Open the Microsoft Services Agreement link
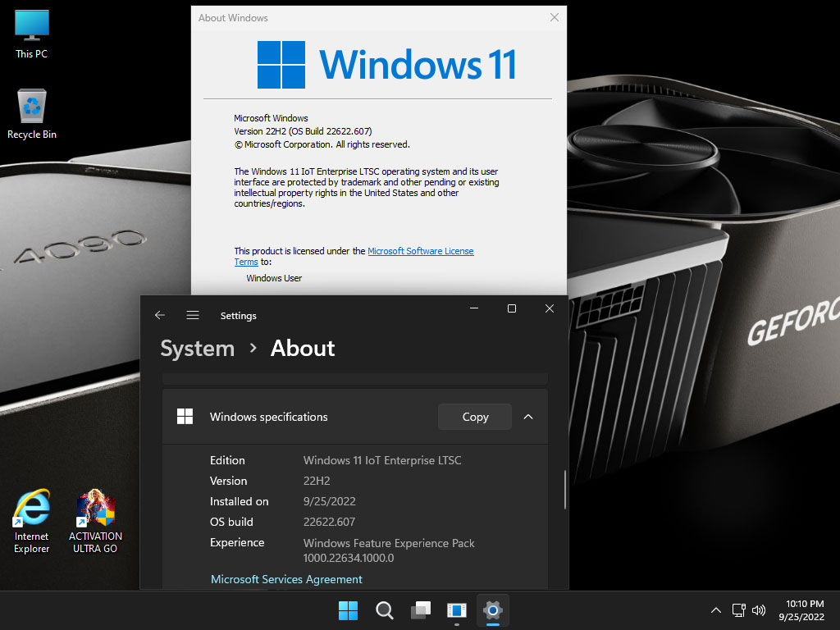Screen dimensions: 840x630 [x=286, y=579]
